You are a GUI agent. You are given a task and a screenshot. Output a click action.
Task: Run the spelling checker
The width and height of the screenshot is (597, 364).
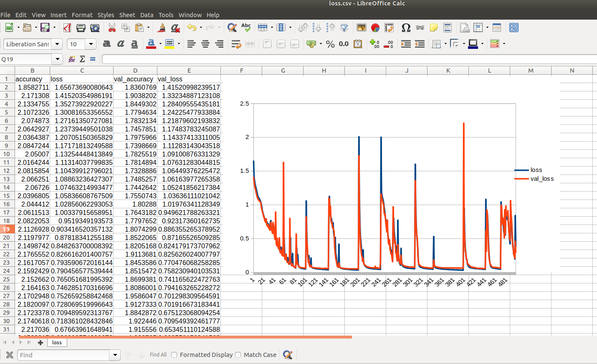point(246,28)
